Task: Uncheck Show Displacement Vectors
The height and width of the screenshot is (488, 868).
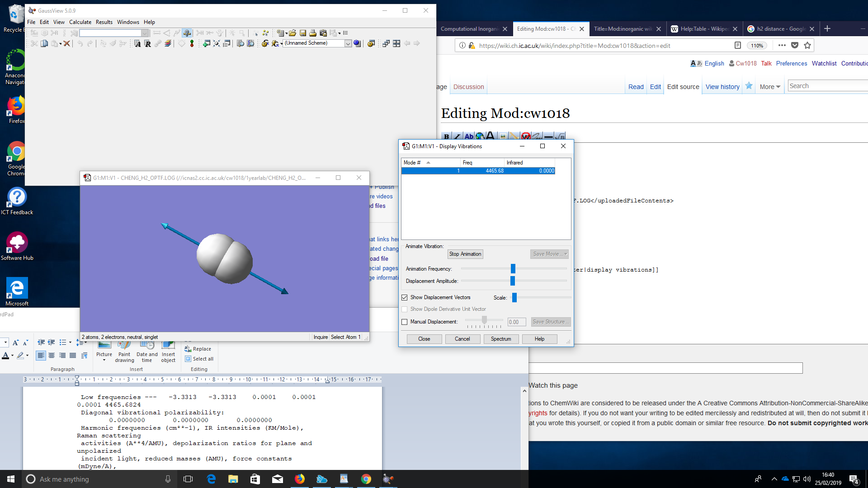Action: [405, 297]
